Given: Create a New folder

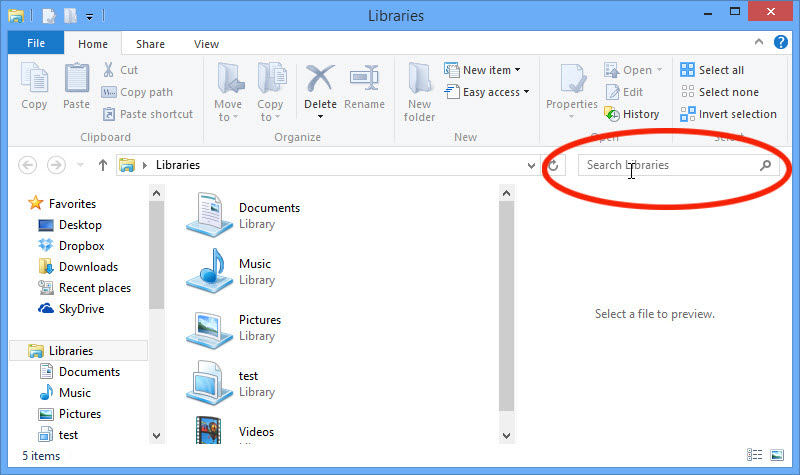Looking at the screenshot, I should pos(419,92).
